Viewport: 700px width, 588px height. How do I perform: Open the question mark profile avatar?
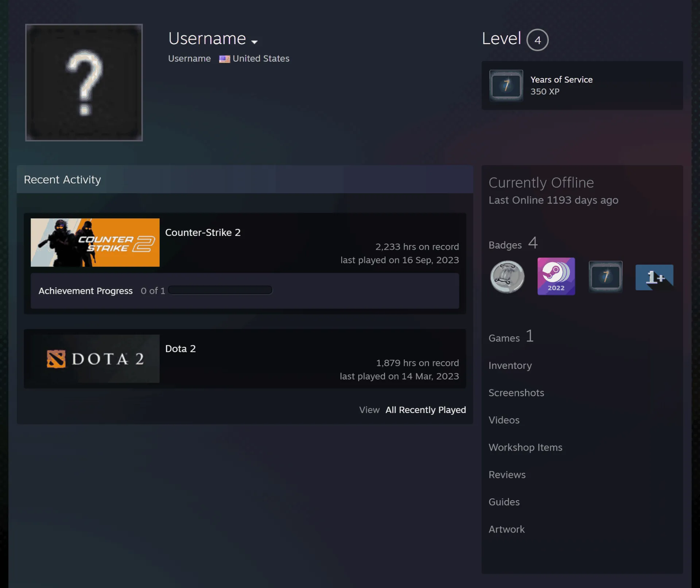84,82
